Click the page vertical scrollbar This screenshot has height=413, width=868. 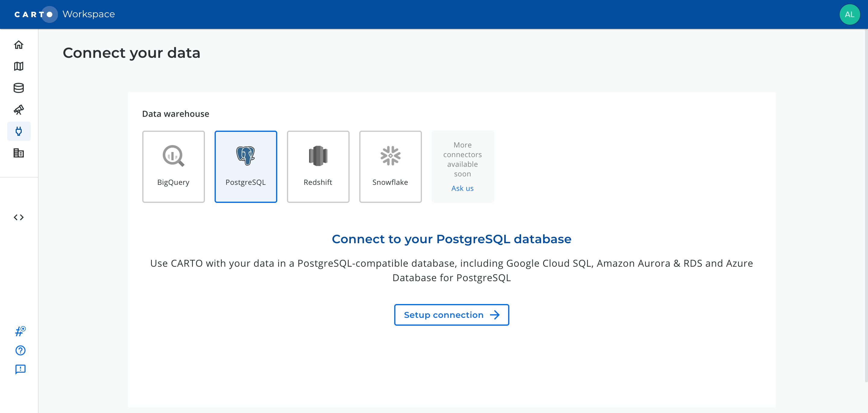[866, 205]
